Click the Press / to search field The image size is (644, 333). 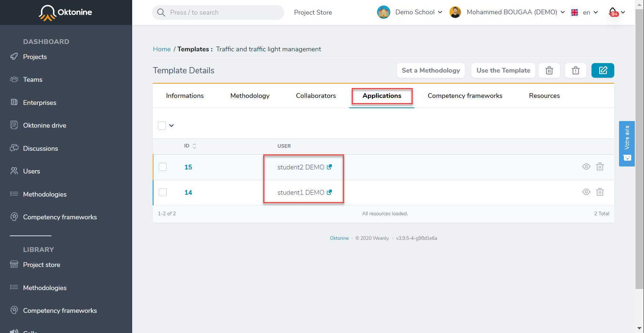pos(218,12)
